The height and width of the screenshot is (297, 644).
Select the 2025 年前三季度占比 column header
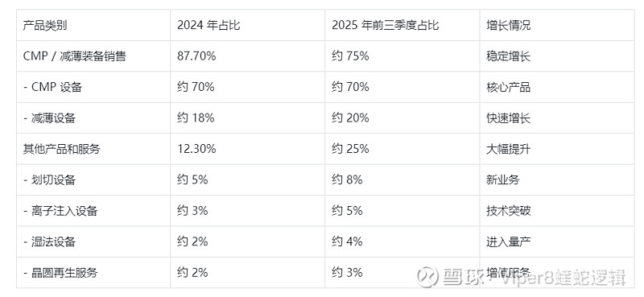click(402, 25)
